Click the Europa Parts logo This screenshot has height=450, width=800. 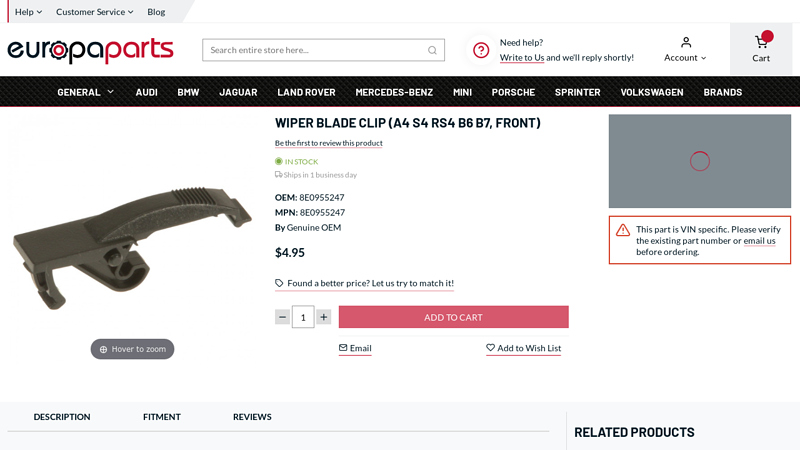tap(90, 50)
